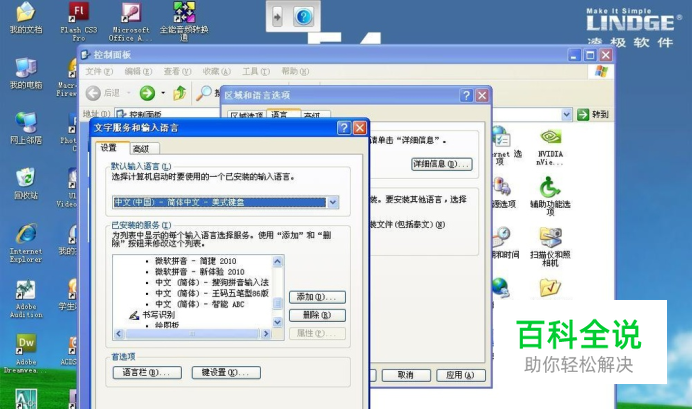Open the 工具 menu in 控制面板
Image resolution: width=692 pixels, height=409 pixels.
click(256, 71)
